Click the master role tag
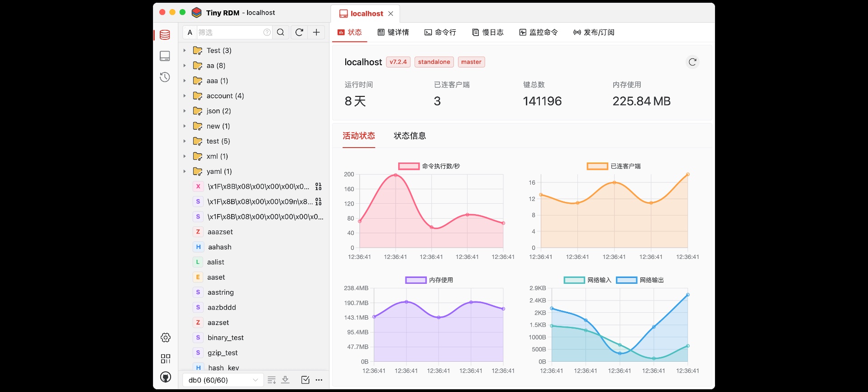 tap(471, 62)
